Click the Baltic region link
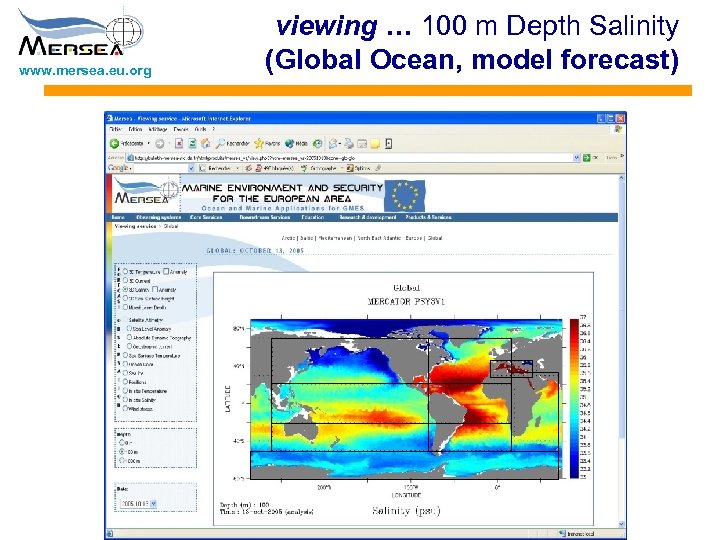 click(x=307, y=238)
